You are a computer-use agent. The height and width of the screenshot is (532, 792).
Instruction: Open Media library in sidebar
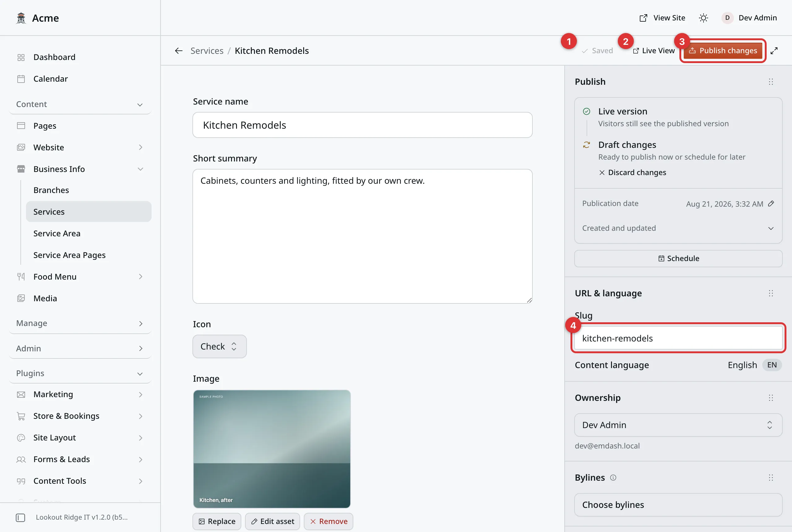[x=80, y=298]
